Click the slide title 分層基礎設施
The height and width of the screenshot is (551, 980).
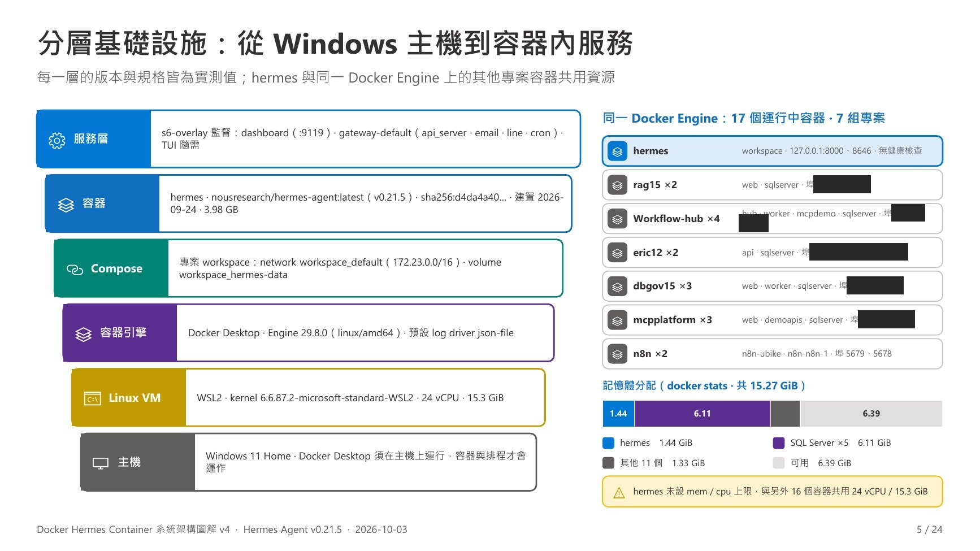pyautogui.click(x=335, y=44)
